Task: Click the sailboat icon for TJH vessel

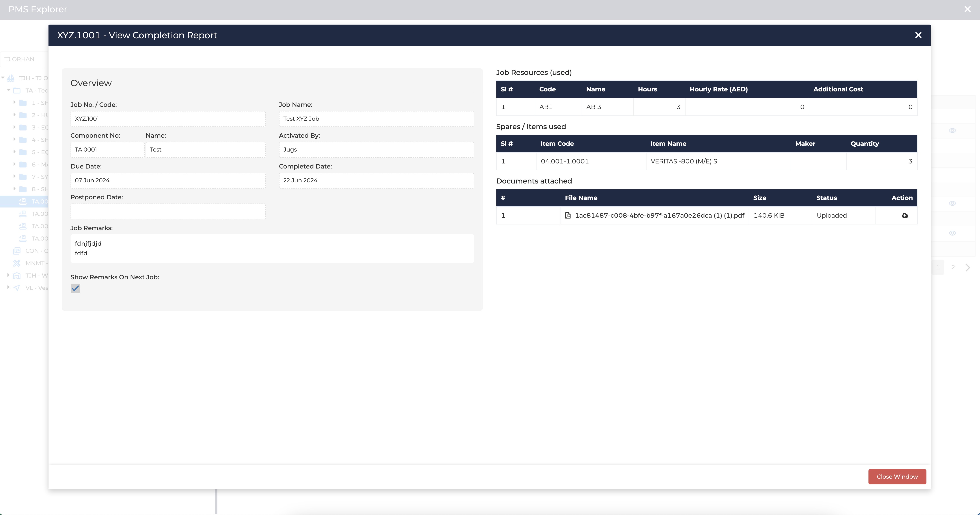Action: coord(11,78)
